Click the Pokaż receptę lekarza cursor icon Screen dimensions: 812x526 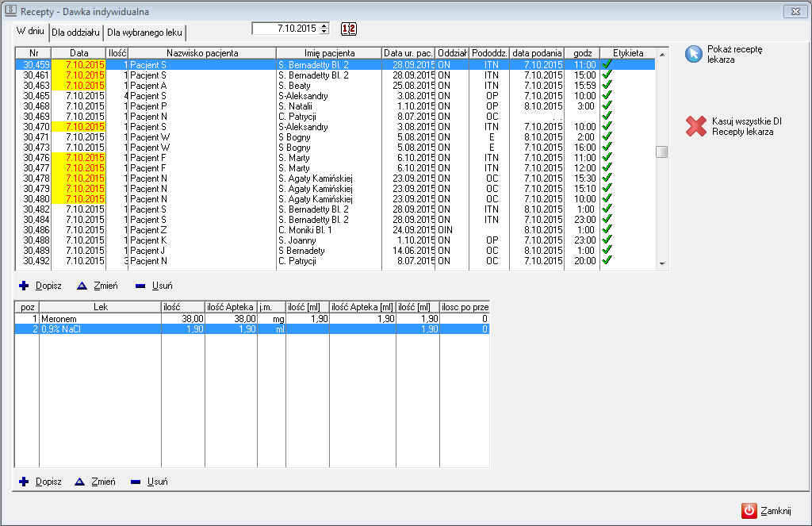694,53
